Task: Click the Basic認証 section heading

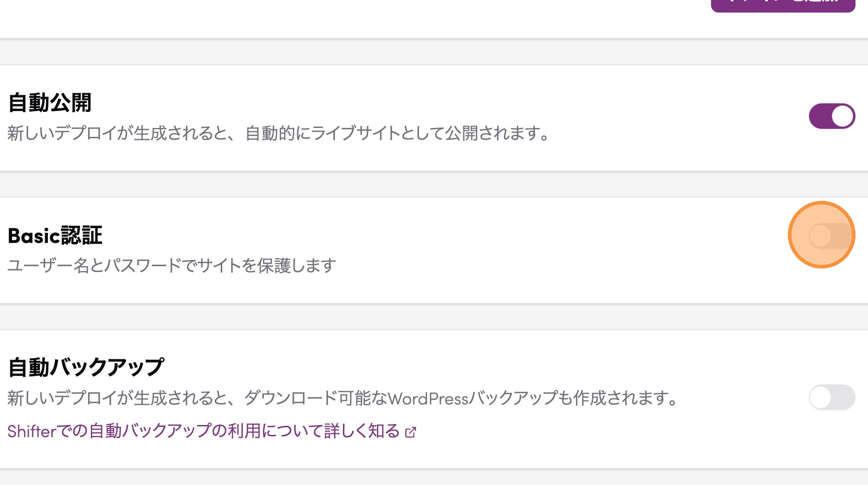Action: pyautogui.click(x=55, y=236)
